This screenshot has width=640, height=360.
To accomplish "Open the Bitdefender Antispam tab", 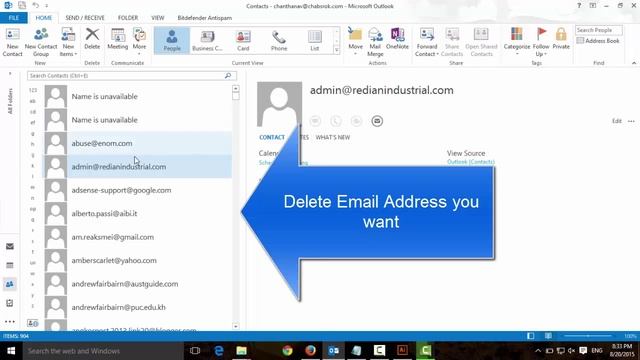I will coord(204,18).
